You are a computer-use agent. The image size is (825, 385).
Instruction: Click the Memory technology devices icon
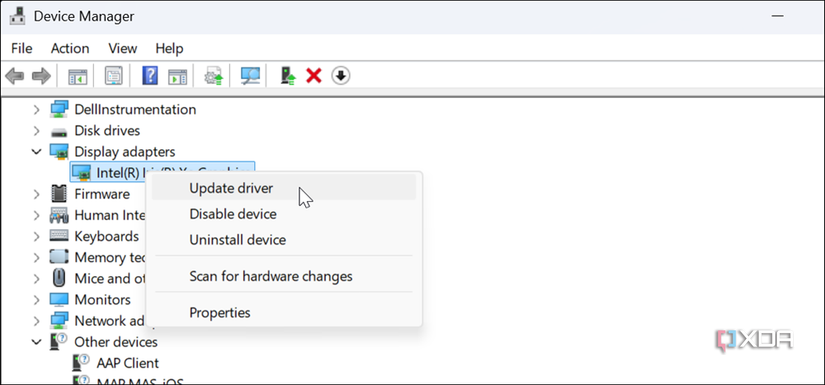click(x=59, y=257)
